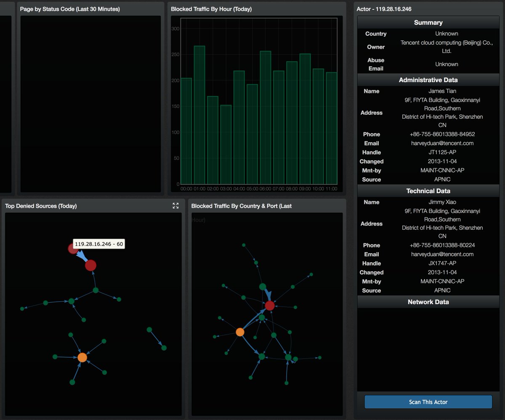The height and width of the screenshot is (420, 505).
Task: Select the 01:00 bar in Blocked Traffic chart
Action: pyautogui.click(x=199, y=115)
